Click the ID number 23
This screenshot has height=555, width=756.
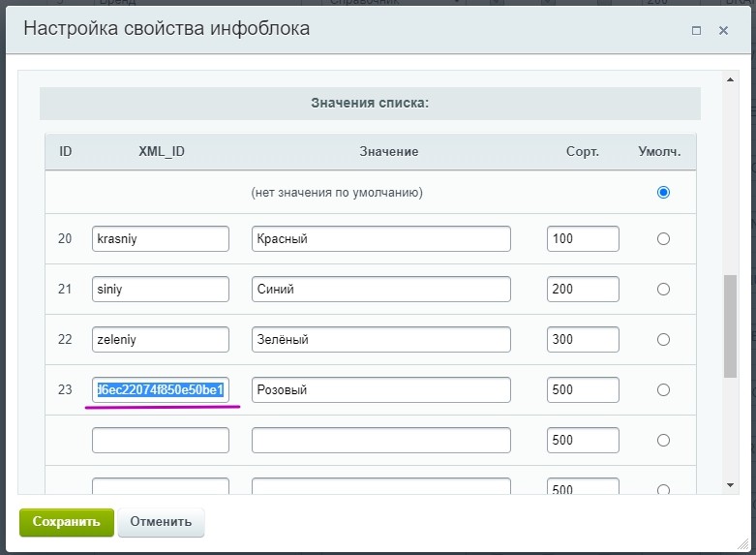pyautogui.click(x=65, y=389)
